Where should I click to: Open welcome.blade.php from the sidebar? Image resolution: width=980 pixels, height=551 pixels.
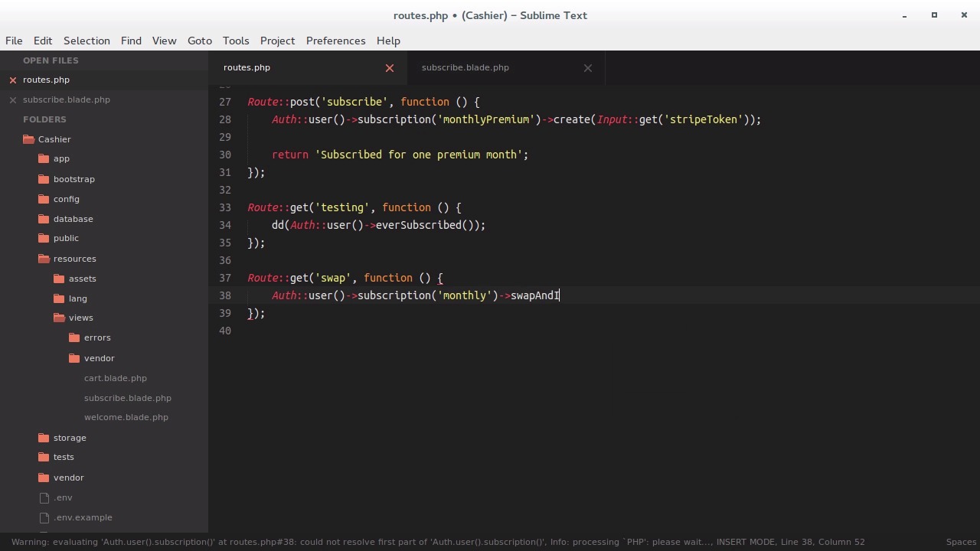click(126, 418)
